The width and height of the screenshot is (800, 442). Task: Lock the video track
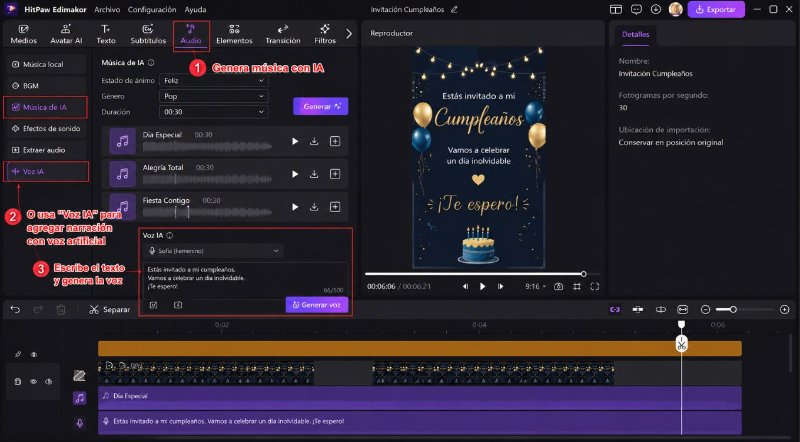(x=17, y=381)
